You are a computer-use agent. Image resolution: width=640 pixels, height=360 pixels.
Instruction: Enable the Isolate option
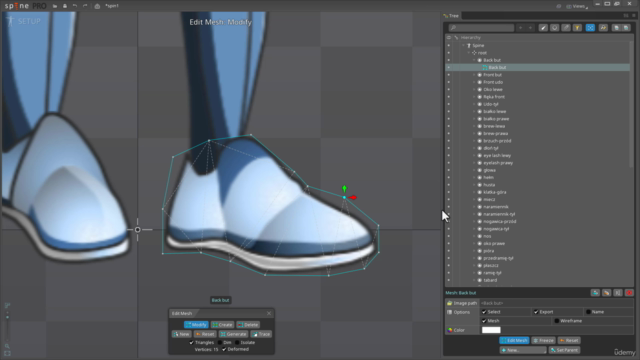[237, 343]
